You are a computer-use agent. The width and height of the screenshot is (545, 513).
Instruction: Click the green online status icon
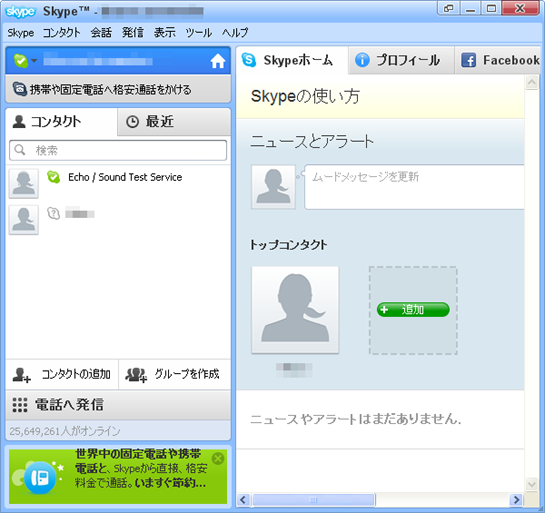tap(21, 61)
